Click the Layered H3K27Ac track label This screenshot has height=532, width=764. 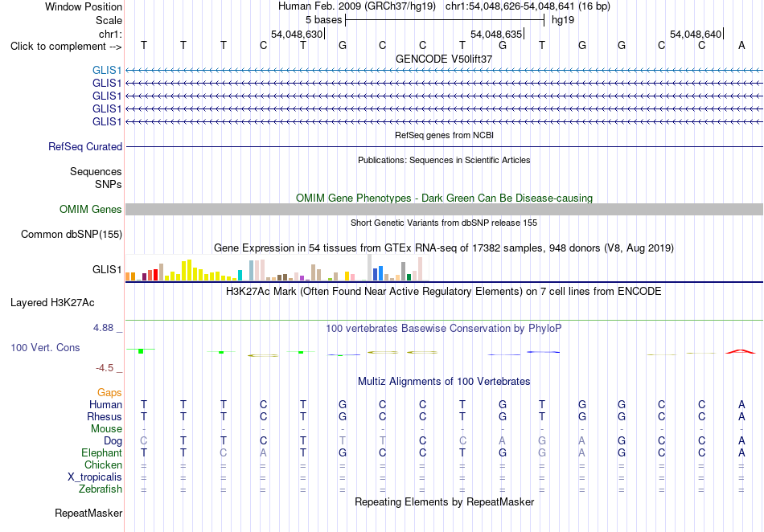click(52, 303)
